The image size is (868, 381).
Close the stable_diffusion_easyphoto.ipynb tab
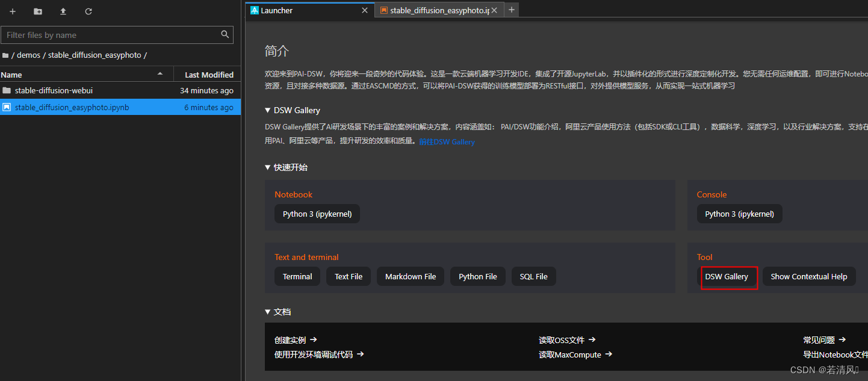tap(495, 10)
